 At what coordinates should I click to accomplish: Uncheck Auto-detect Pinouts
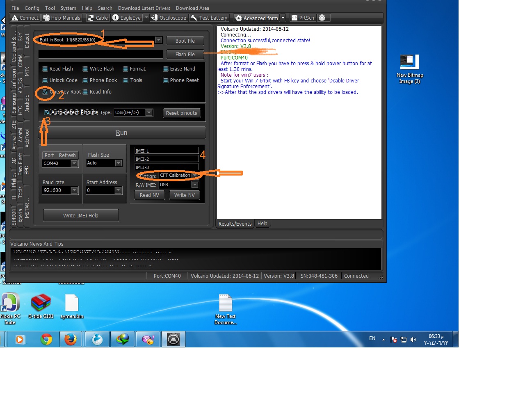[x=47, y=112]
